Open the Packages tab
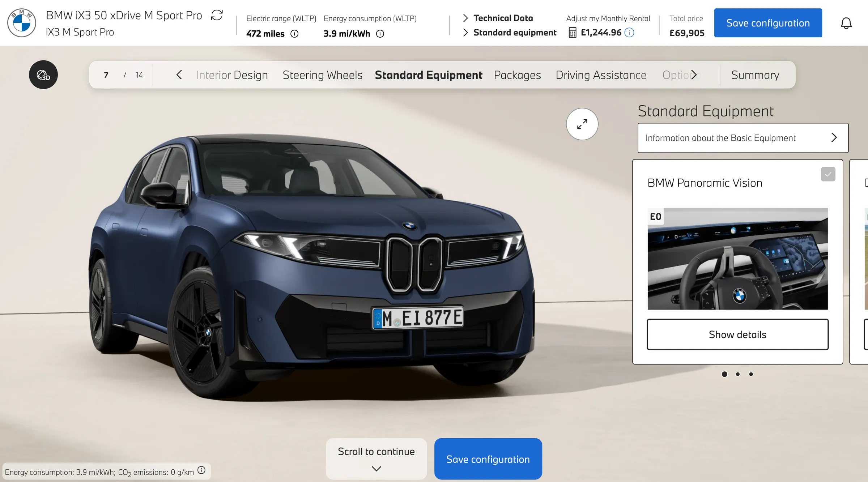 [517, 75]
